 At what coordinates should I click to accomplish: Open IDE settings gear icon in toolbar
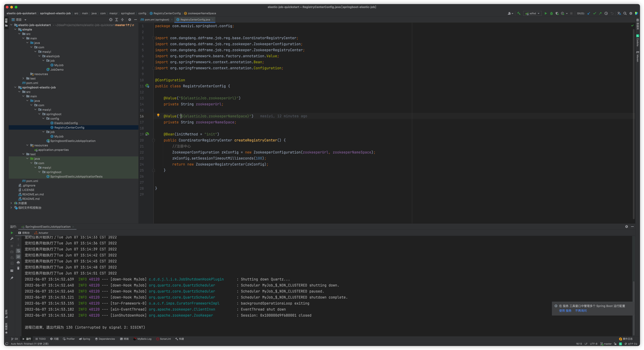click(631, 13)
